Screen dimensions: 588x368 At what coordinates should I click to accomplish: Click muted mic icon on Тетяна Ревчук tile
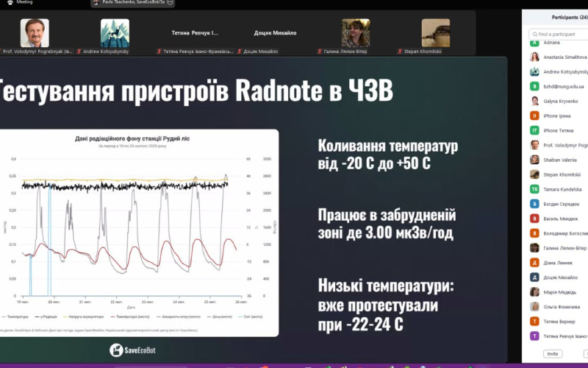pyautogui.click(x=159, y=52)
